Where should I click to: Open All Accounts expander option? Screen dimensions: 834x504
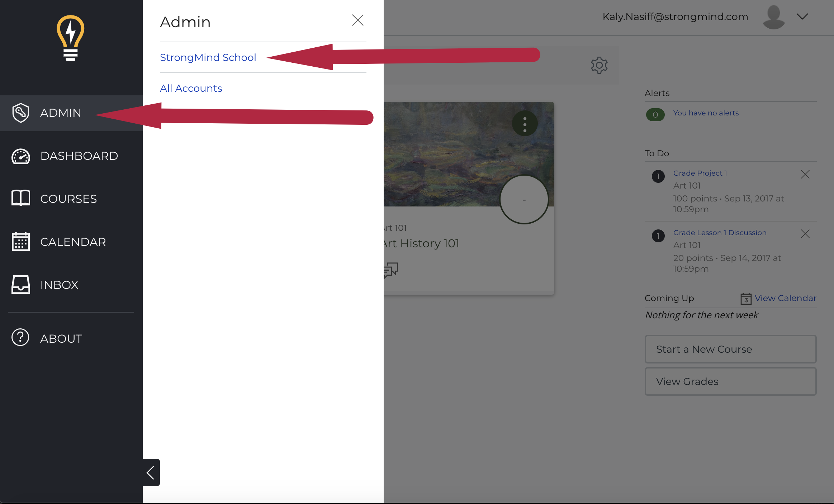(x=191, y=88)
